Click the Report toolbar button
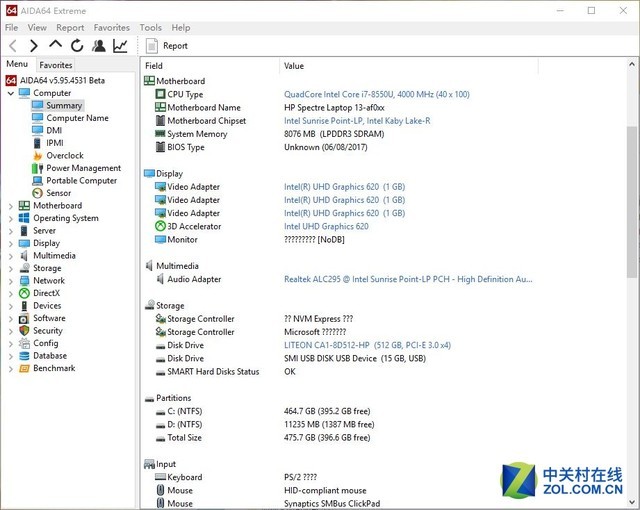This screenshot has width=640, height=510. click(x=166, y=46)
